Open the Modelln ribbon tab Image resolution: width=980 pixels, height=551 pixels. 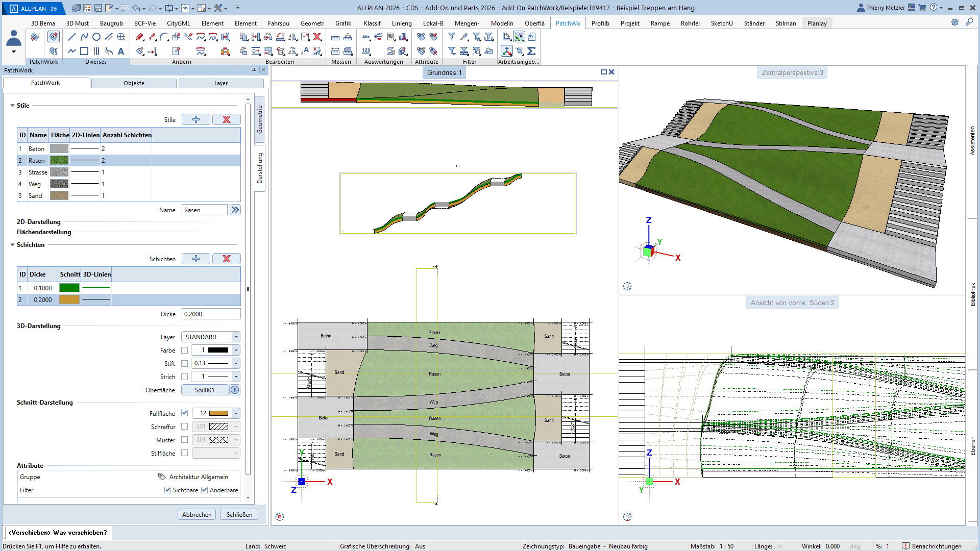502,23
